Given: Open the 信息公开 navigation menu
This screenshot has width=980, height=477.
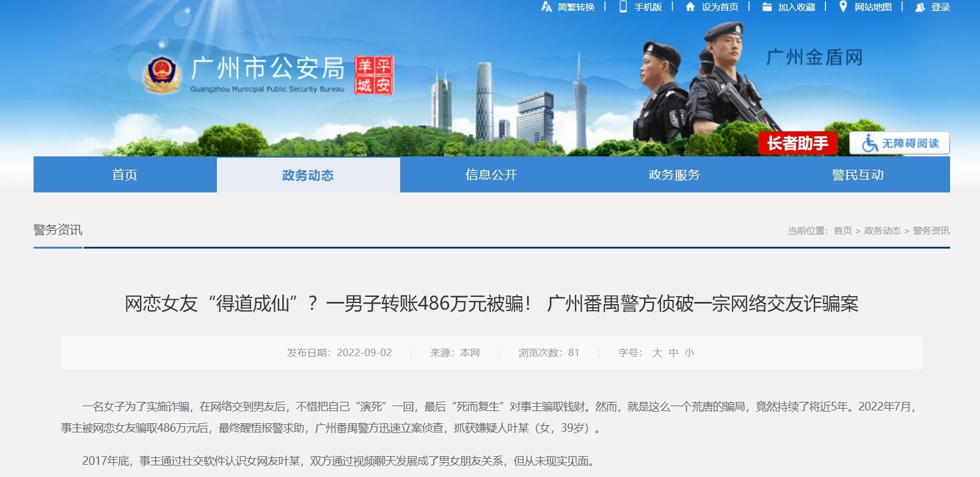Looking at the screenshot, I should pos(491,175).
